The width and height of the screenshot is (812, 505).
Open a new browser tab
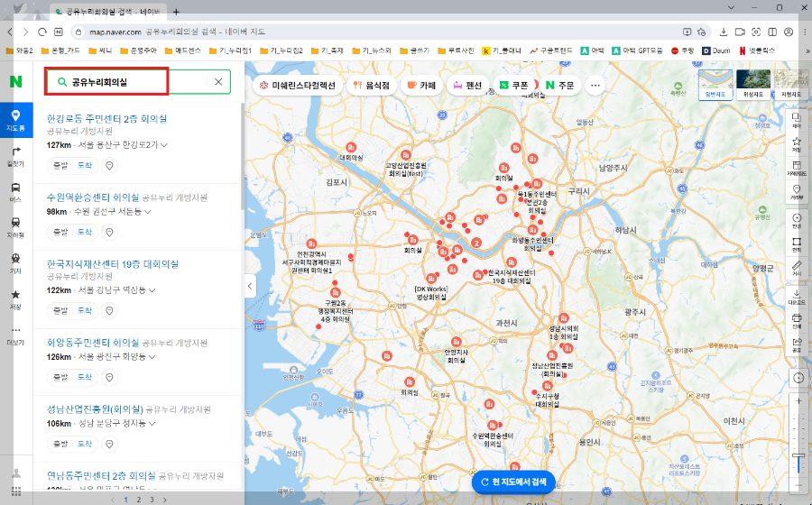point(176,12)
